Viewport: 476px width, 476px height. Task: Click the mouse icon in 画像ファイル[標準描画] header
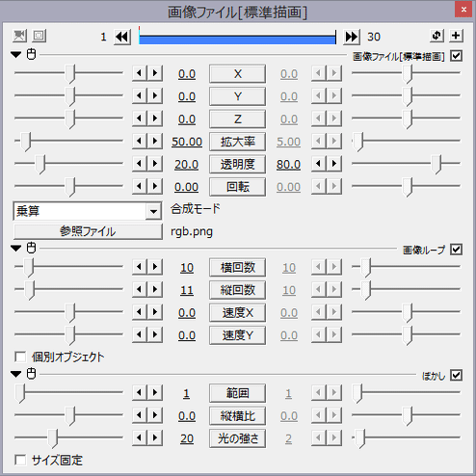click(32, 55)
